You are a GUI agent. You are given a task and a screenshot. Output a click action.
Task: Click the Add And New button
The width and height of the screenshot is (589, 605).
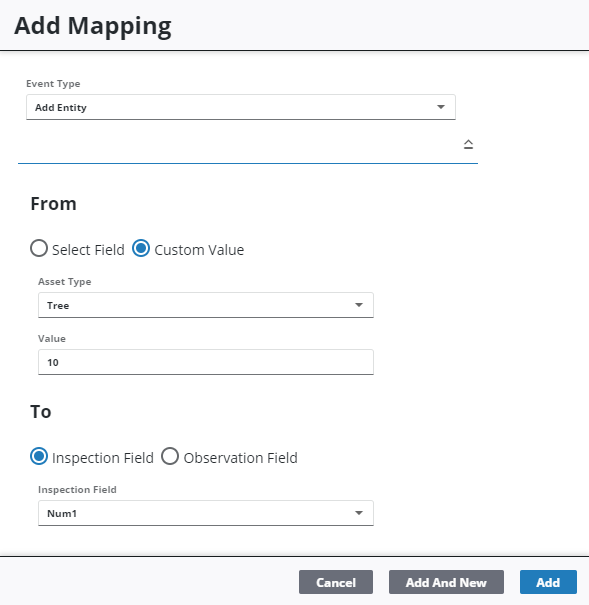pyautogui.click(x=446, y=582)
